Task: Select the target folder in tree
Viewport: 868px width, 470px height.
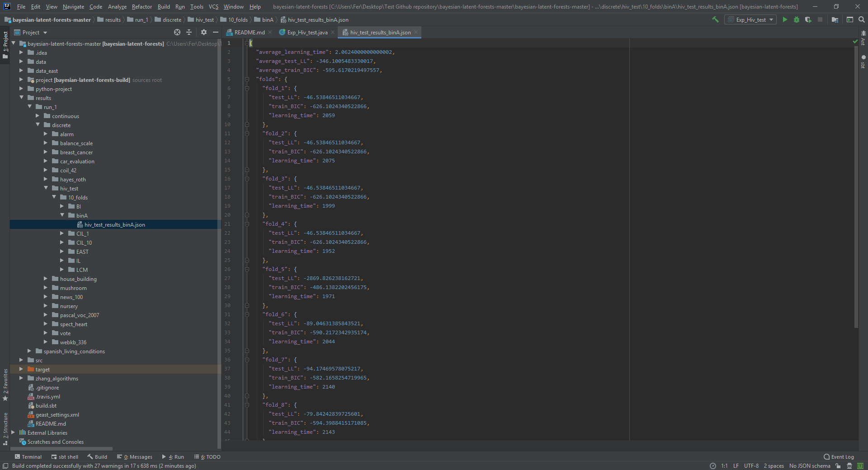Action: [42, 369]
